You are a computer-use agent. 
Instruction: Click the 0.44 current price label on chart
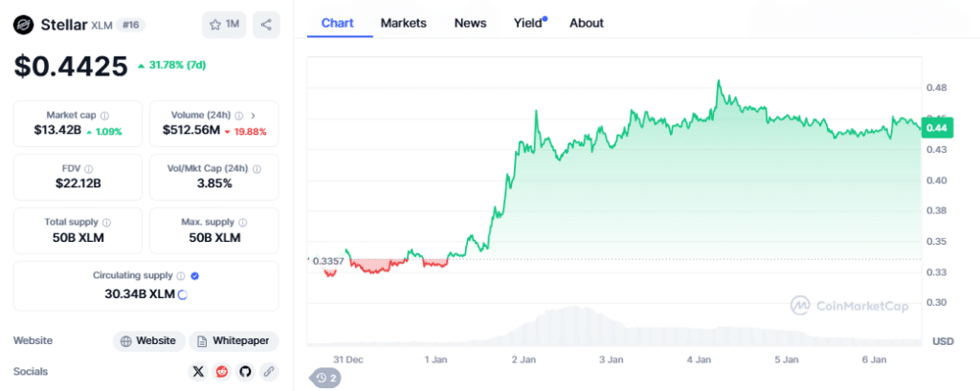click(934, 127)
